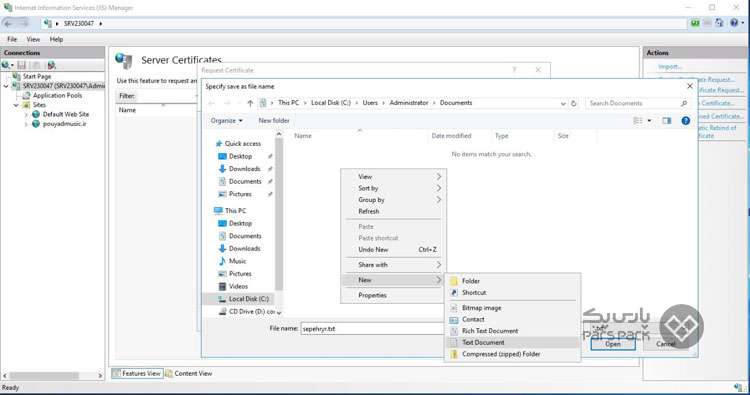Click the Import link in Actions pane
Viewport: 750px width, 395px height.
click(670, 67)
